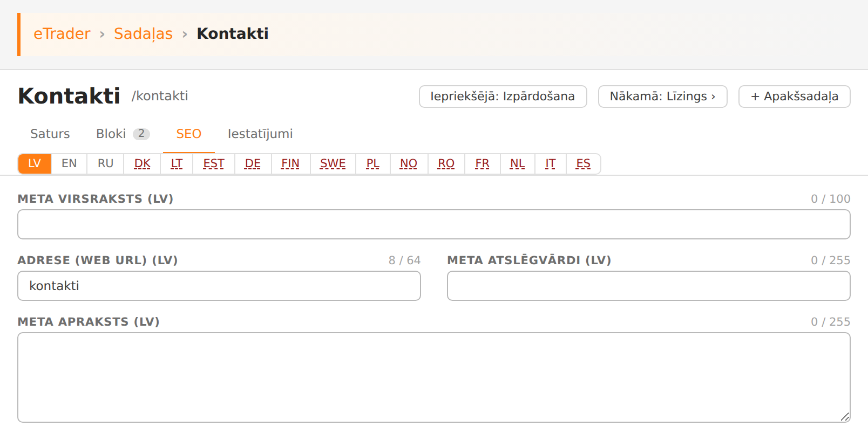Choose the LT language tab
The width and height of the screenshot is (868, 440).
click(x=177, y=163)
